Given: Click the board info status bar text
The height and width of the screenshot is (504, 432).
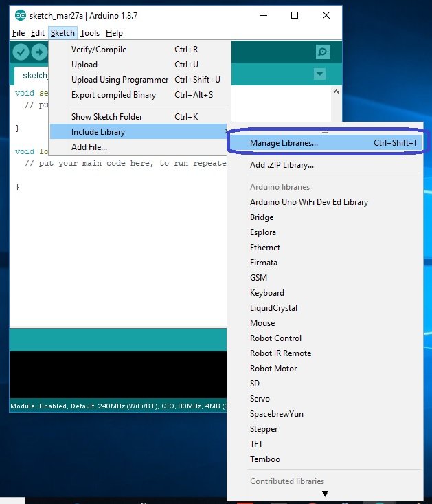Looking at the screenshot, I should coord(118,406).
